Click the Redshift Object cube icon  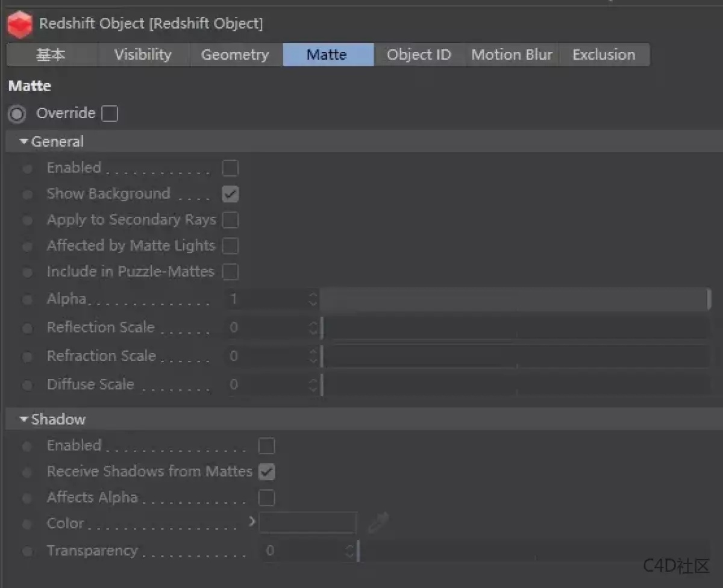19,24
